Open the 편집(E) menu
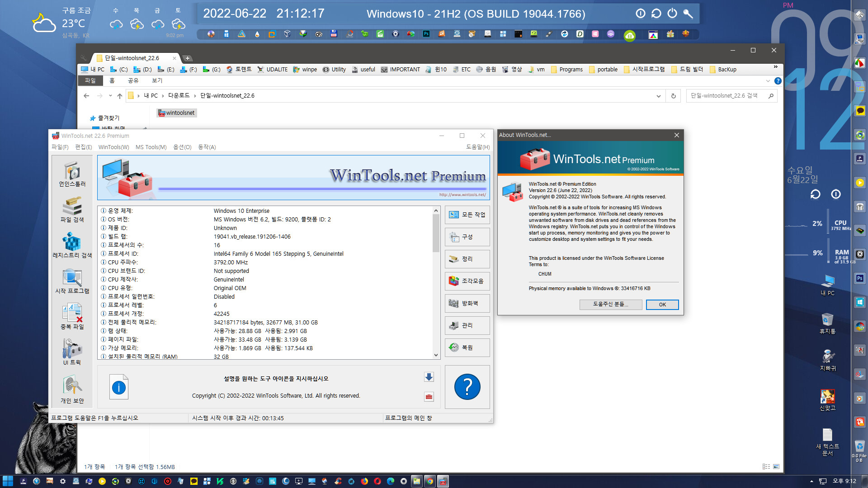This screenshot has height=488, width=868. click(x=83, y=147)
